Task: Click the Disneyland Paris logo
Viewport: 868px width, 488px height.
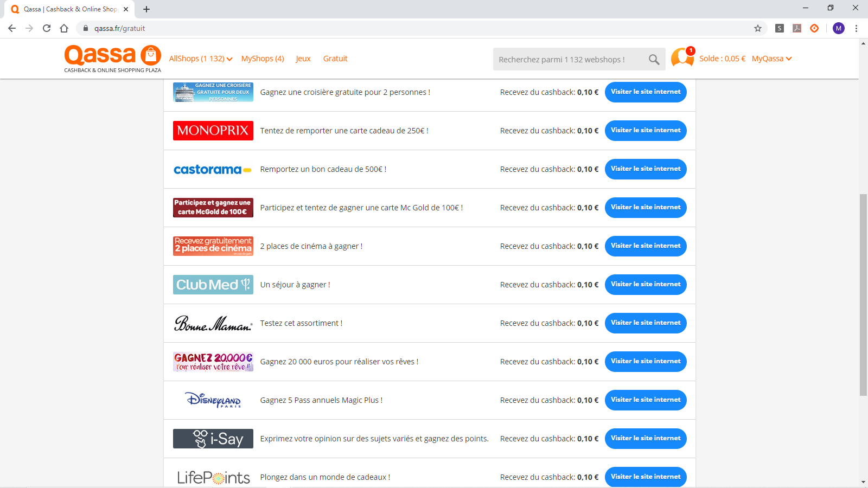Action: [x=213, y=400]
